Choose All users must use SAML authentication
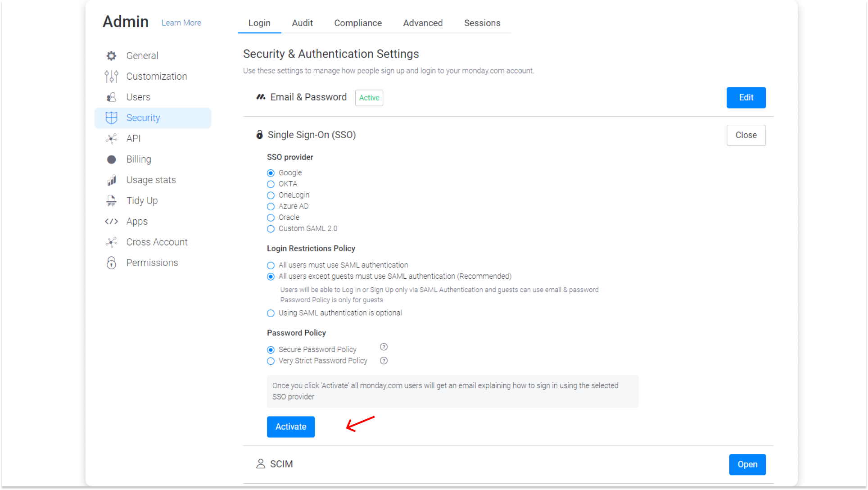The image size is (868, 490). pyautogui.click(x=271, y=266)
